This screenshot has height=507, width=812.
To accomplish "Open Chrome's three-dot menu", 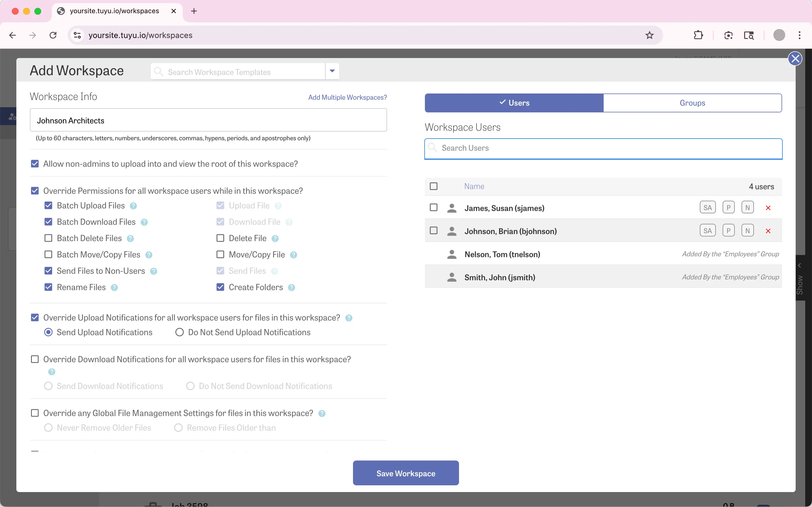I will coord(799,35).
